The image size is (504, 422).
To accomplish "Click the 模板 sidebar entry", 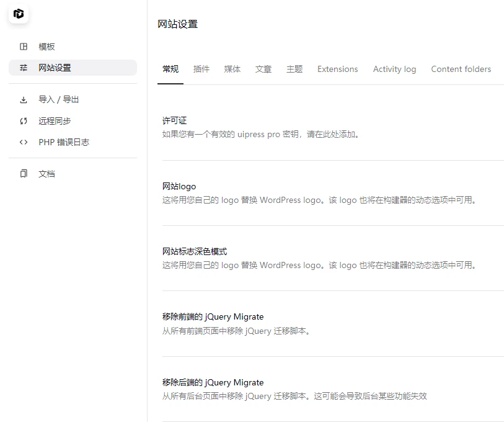I will [46, 46].
